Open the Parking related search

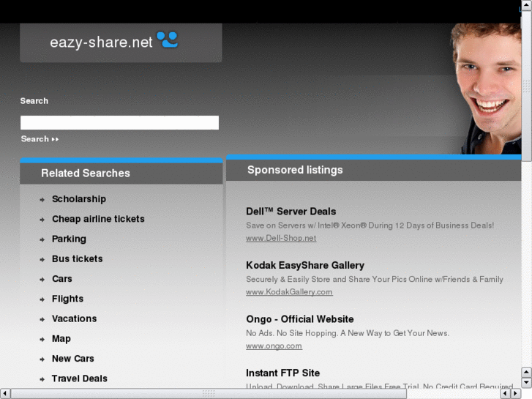[x=69, y=239]
